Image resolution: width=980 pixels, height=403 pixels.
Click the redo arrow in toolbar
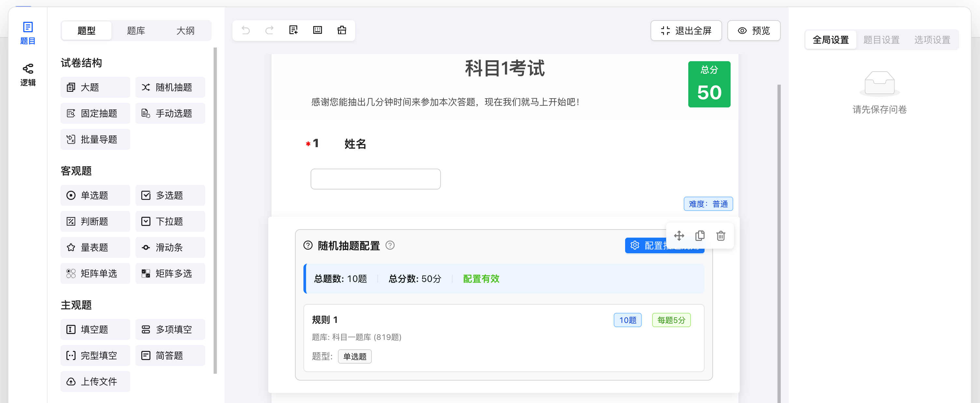269,30
